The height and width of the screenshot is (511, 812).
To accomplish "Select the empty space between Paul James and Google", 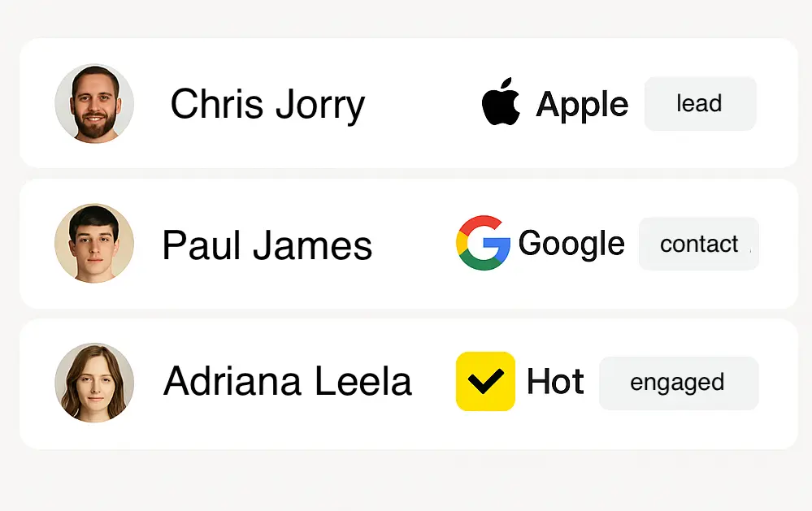I will pyautogui.click(x=415, y=244).
